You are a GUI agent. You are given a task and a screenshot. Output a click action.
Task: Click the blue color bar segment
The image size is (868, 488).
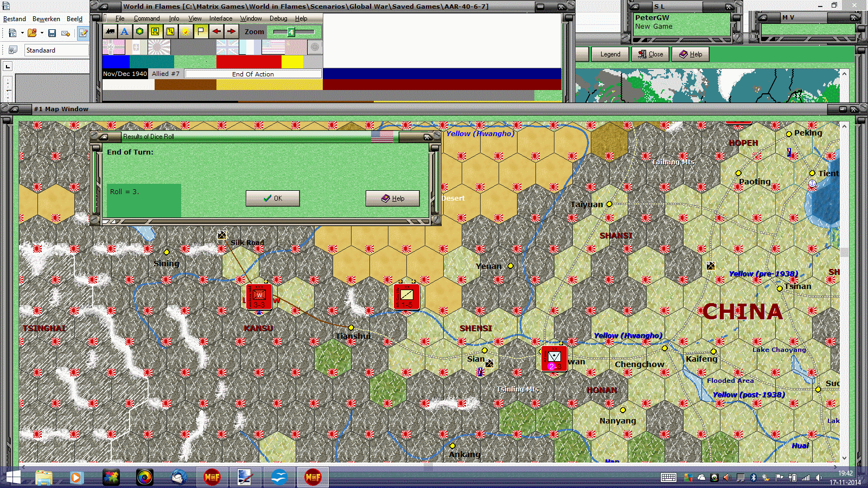pos(116,61)
